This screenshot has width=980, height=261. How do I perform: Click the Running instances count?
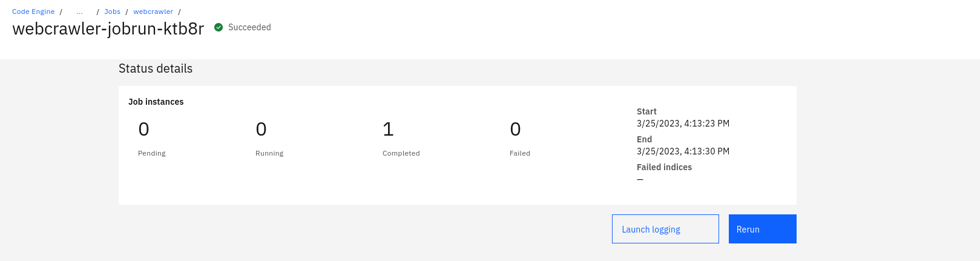point(261,129)
